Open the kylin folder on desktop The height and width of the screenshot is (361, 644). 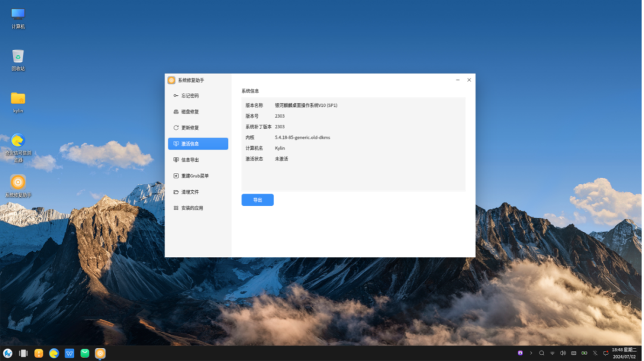[x=18, y=98]
